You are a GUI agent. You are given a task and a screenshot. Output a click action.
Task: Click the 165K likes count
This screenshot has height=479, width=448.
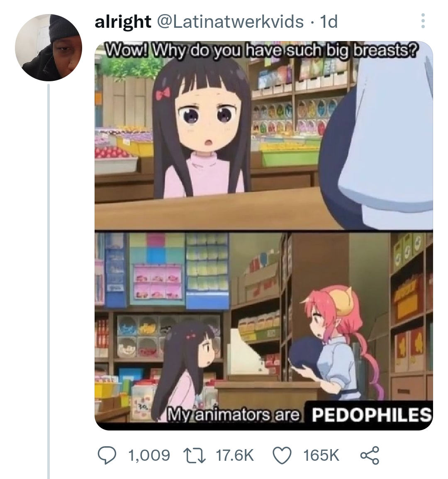(x=321, y=455)
